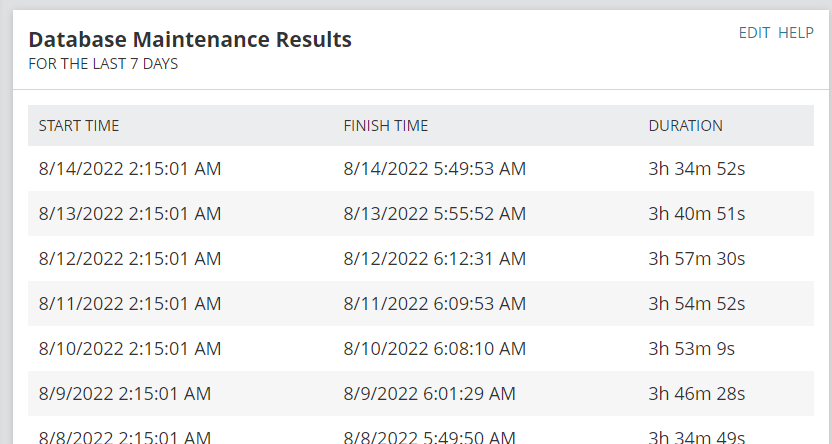Screen dimensions: 832x444
Task: Select the DURATION column header
Action: 686,126
